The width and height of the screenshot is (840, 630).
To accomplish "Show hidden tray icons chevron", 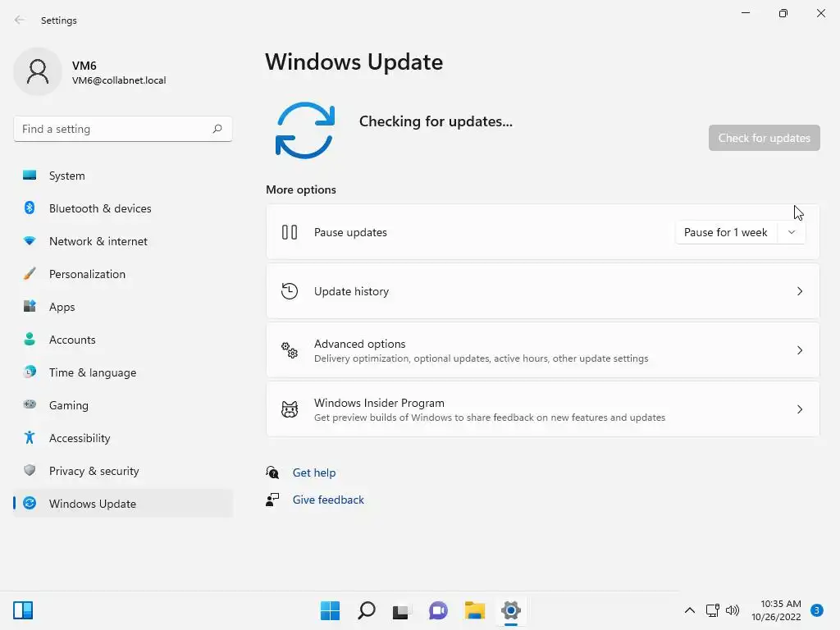I will (x=690, y=610).
